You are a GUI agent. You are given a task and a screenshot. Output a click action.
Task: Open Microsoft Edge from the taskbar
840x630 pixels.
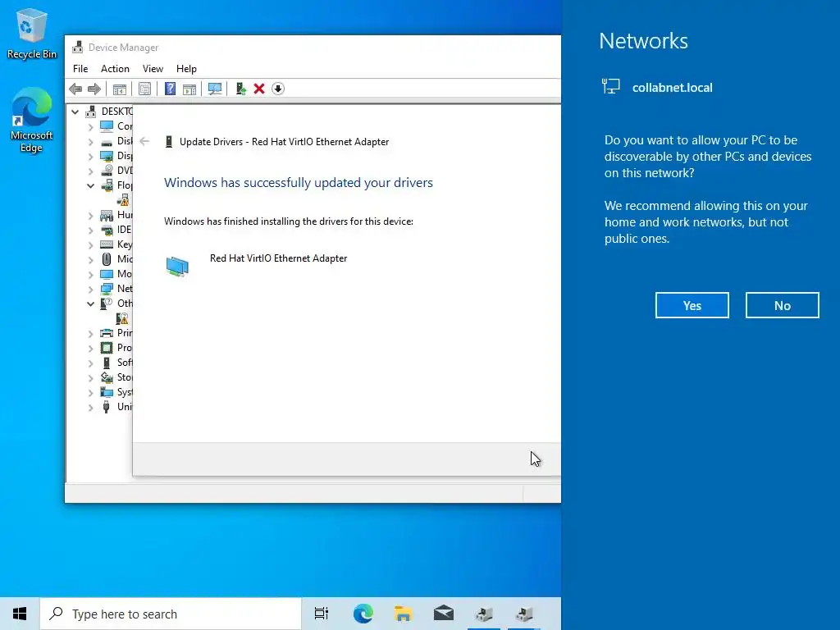363,614
